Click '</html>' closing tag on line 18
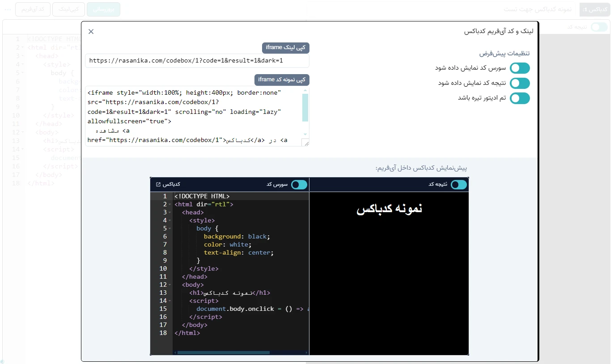This screenshot has height=364, width=614. 187,333
